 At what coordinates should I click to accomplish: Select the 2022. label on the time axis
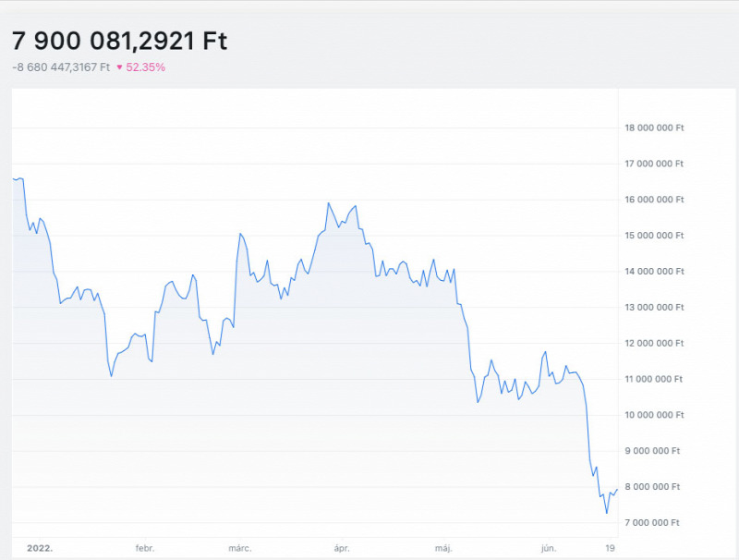pyautogui.click(x=40, y=548)
